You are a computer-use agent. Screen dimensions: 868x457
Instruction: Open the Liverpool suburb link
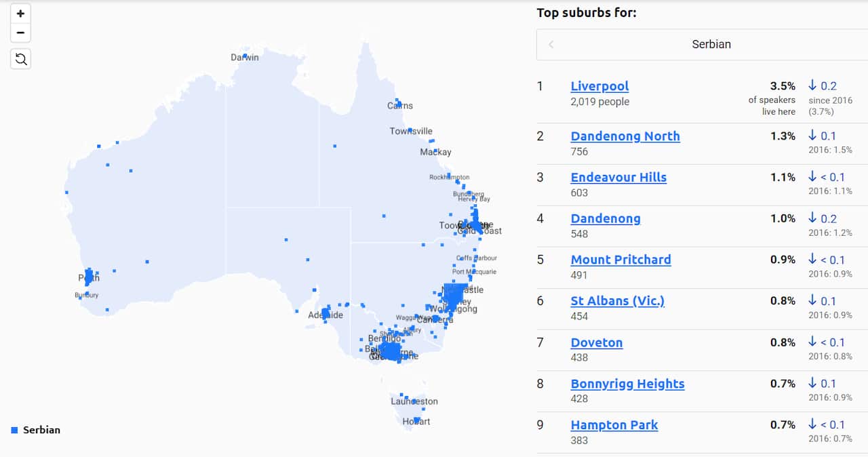[599, 86]
